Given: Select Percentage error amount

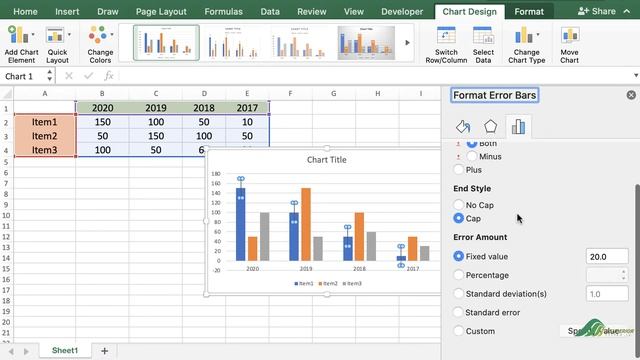Looking at the screenshot, I should click(459, 275).
